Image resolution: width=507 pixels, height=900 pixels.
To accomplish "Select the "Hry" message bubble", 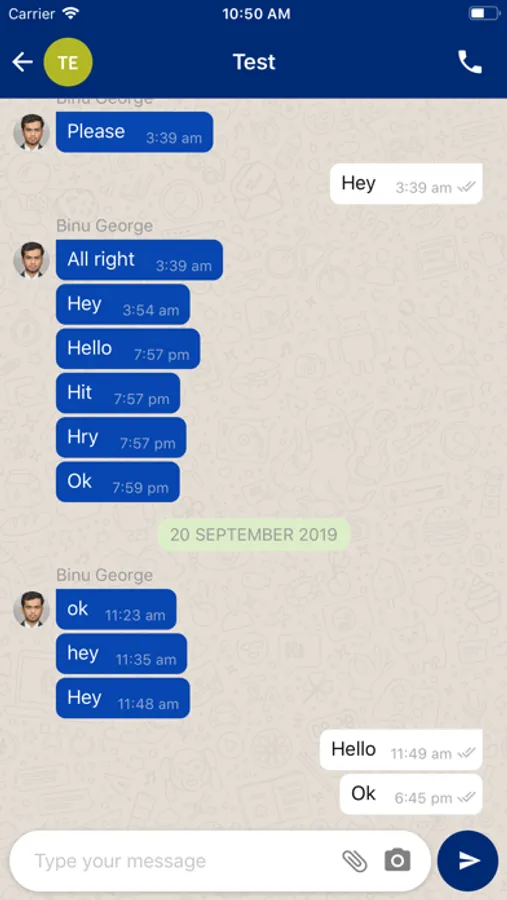I will (x=121, y=437).
